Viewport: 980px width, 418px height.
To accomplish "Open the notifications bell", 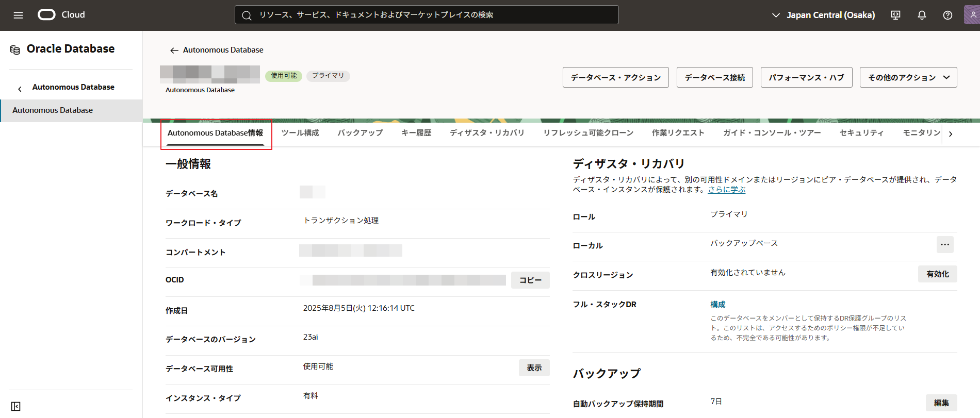I will (x=922, y=15).
